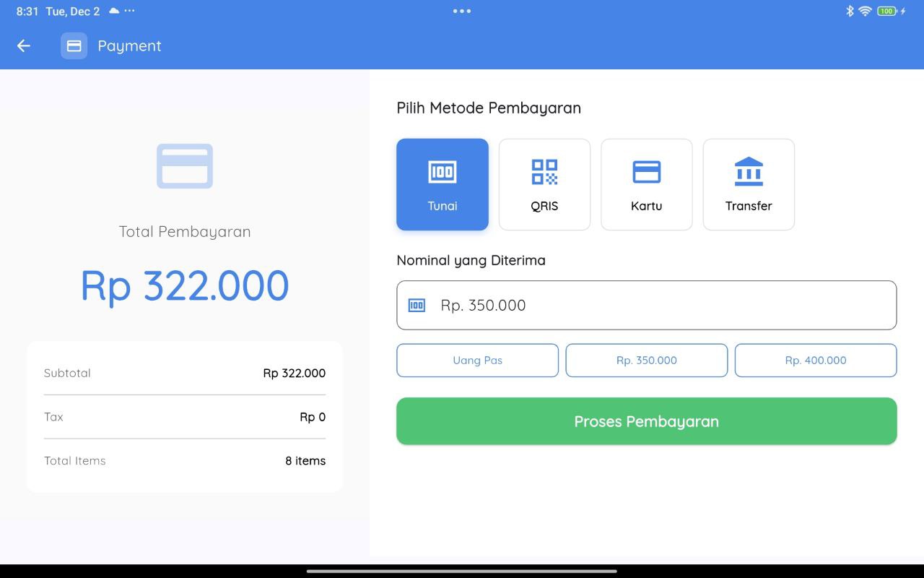924x578 pixels.
Task: Select the Kartu card payment icon
Action: coord(646,172)
